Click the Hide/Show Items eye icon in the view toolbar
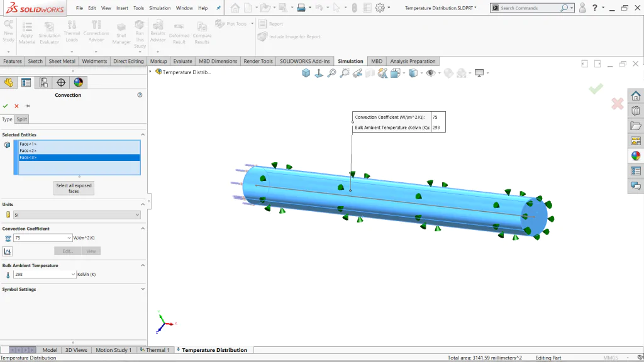 (x=430, y=73)
